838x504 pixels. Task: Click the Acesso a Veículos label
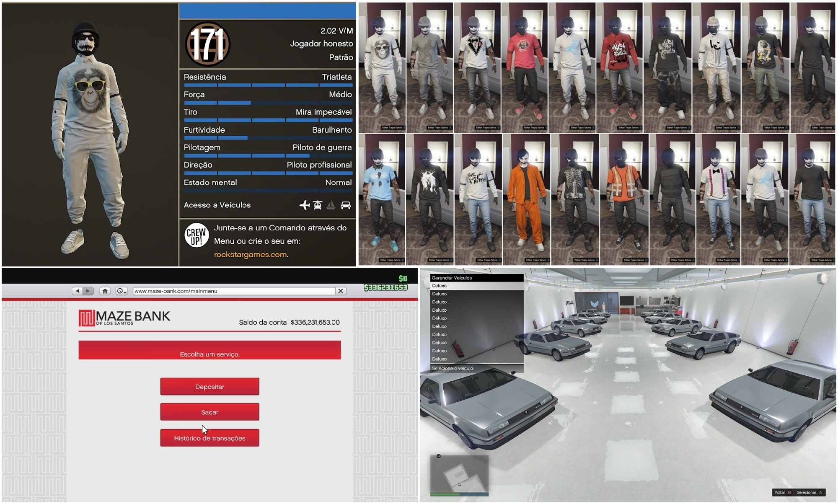tap(217, 205)
